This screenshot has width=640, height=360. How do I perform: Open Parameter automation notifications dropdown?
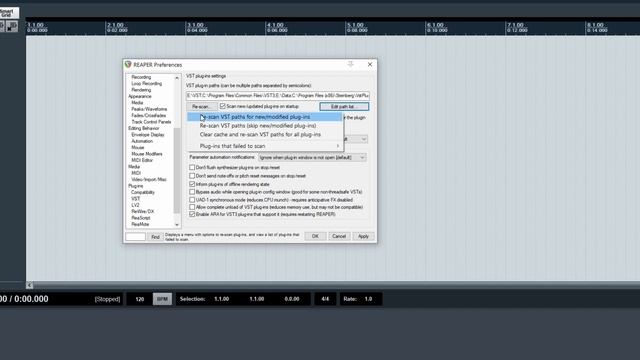point(312,158)
